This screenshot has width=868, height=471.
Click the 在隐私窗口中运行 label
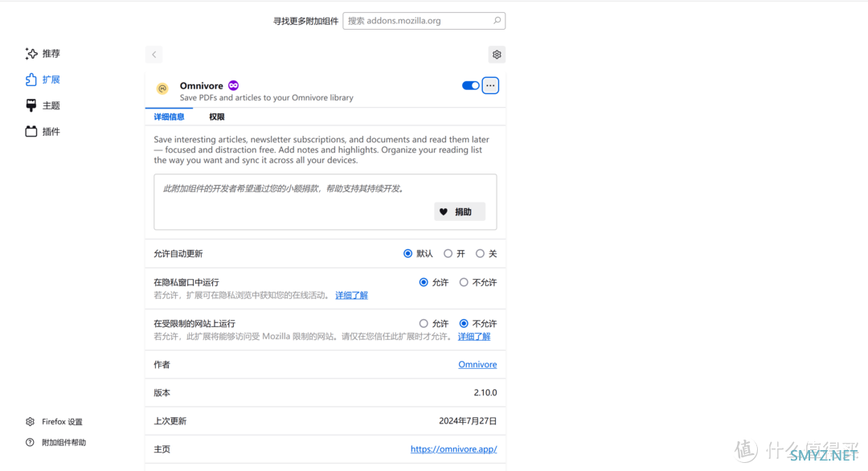(x=186, y=282)
